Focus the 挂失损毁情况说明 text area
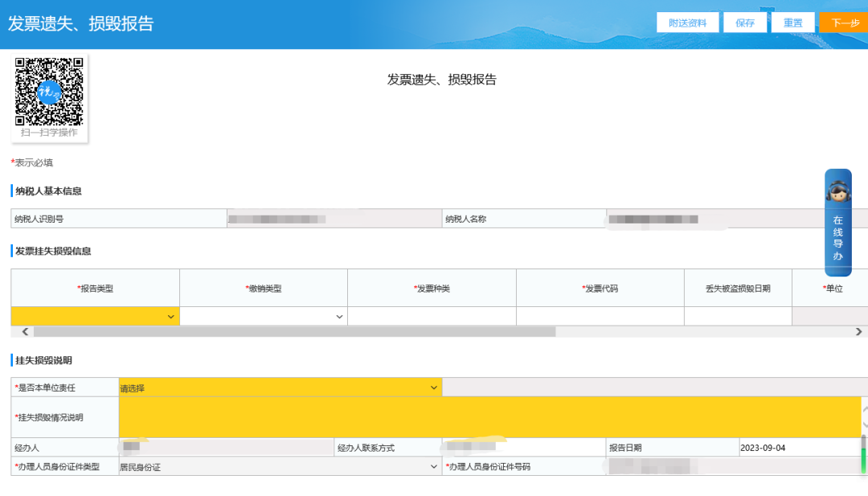868x496 pixels. point(489,417)
